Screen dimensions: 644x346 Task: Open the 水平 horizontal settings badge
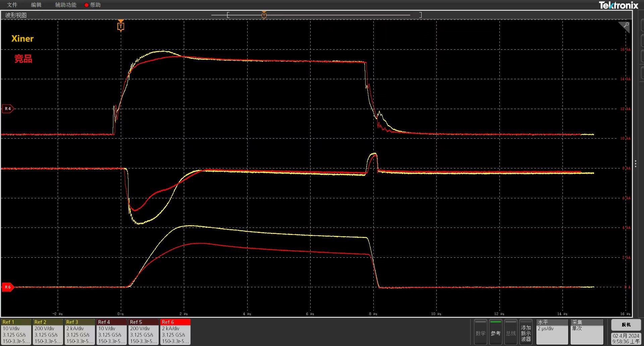pyautogui.click(x=552, y=332)
